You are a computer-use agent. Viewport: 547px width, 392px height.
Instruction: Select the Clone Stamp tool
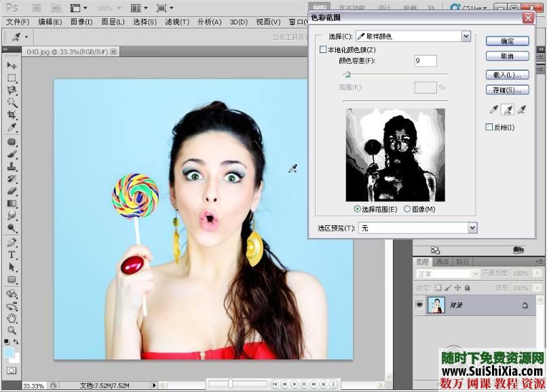[x=12, y=166]
